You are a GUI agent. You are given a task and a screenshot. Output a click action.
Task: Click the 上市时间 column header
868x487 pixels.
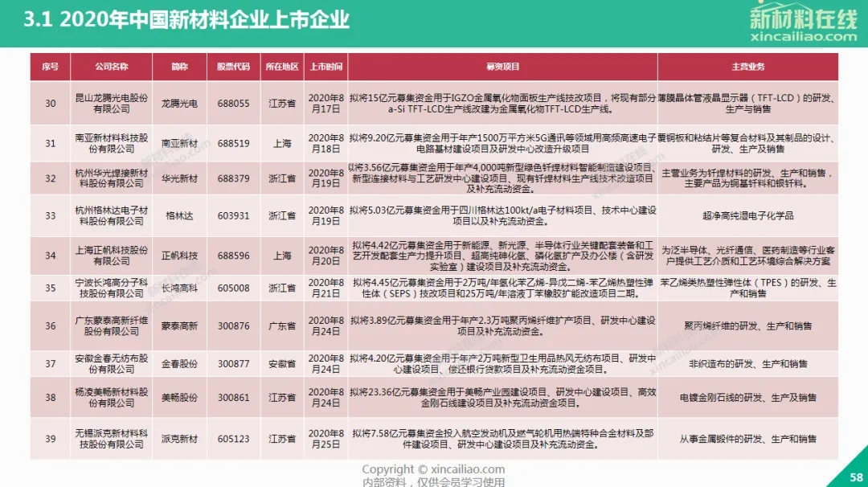[x=325, y=67]
